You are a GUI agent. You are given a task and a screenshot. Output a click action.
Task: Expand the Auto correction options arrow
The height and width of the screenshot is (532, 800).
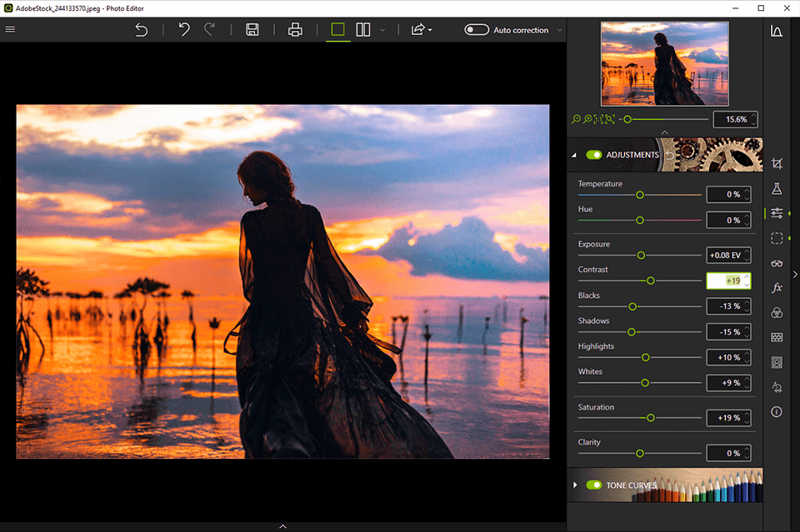tap(559, 30)
